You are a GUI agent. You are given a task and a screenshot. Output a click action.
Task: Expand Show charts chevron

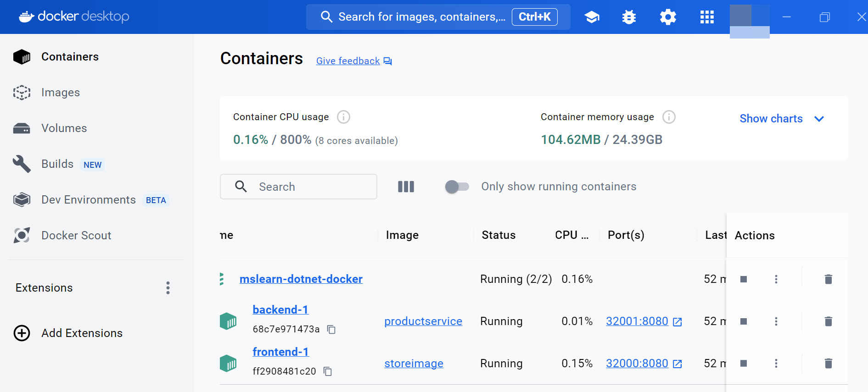tap(819, 119)
